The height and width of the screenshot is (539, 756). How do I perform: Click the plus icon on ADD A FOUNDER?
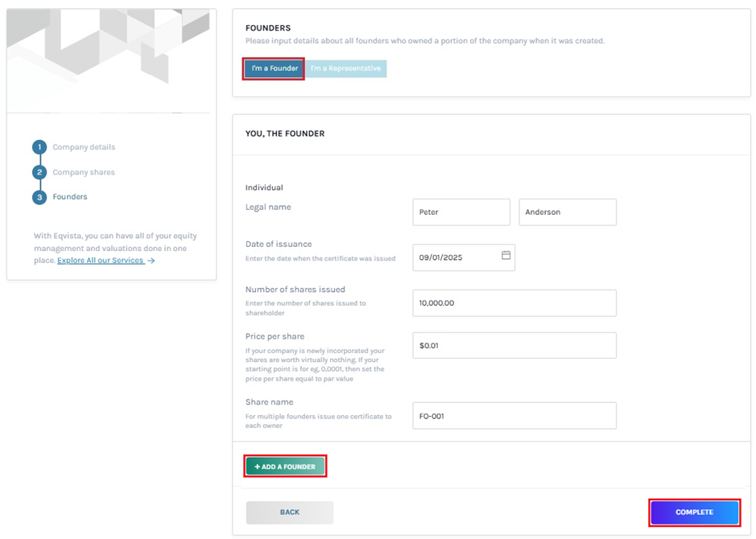coord(258,466)
